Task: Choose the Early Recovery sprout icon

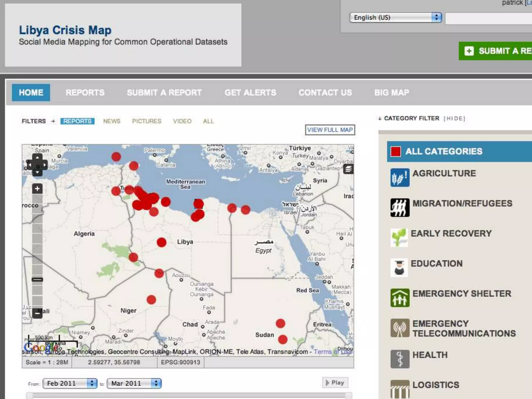Action: pyautogui.click(x=399, y=237)
